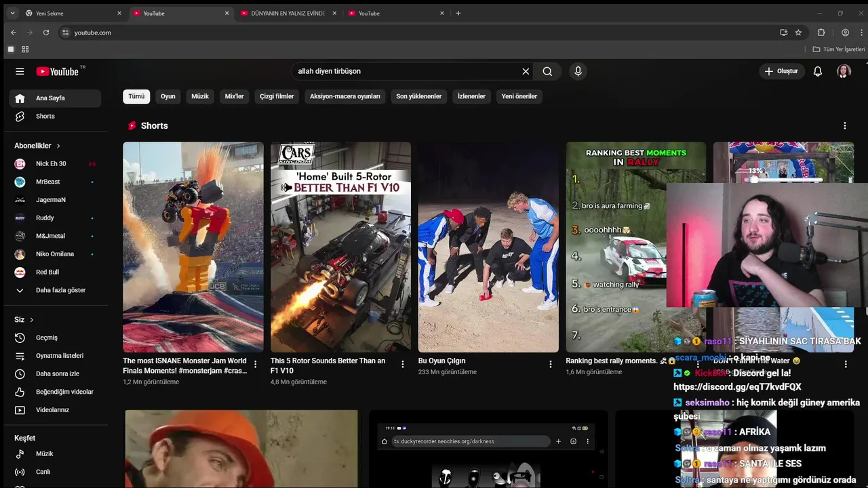Select Yeni öneriler filter chip
The image size is (868, 488).
point(519,96)
